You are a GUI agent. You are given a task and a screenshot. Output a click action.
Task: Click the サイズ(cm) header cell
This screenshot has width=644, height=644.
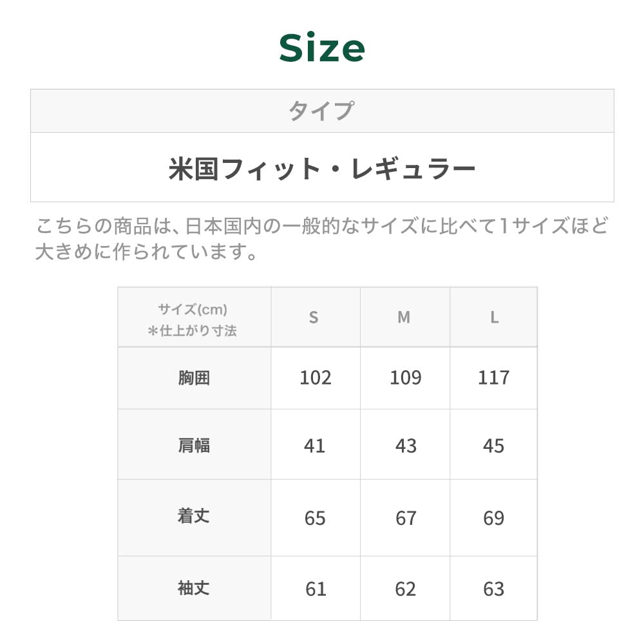point(194,319)
